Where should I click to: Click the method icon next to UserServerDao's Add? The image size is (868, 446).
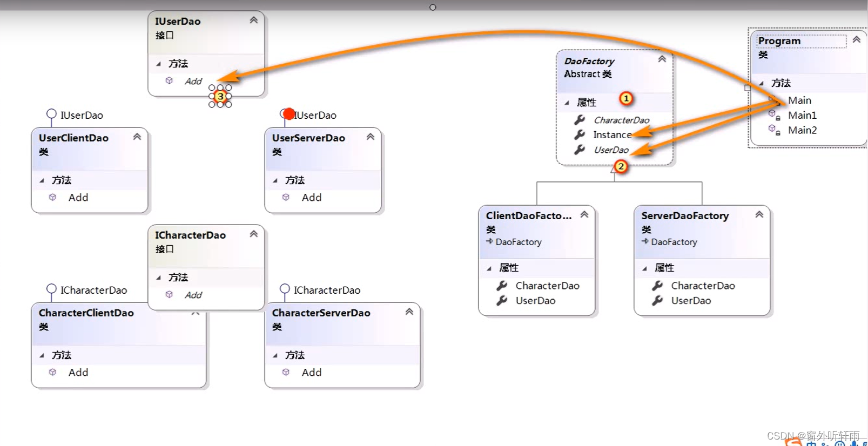(x=286, y=197)
